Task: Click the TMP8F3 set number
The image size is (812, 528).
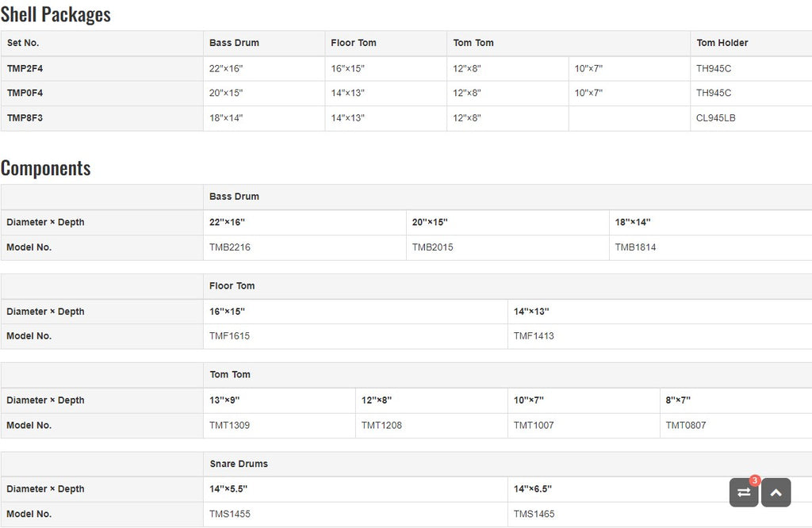Action: click(25, 118)
